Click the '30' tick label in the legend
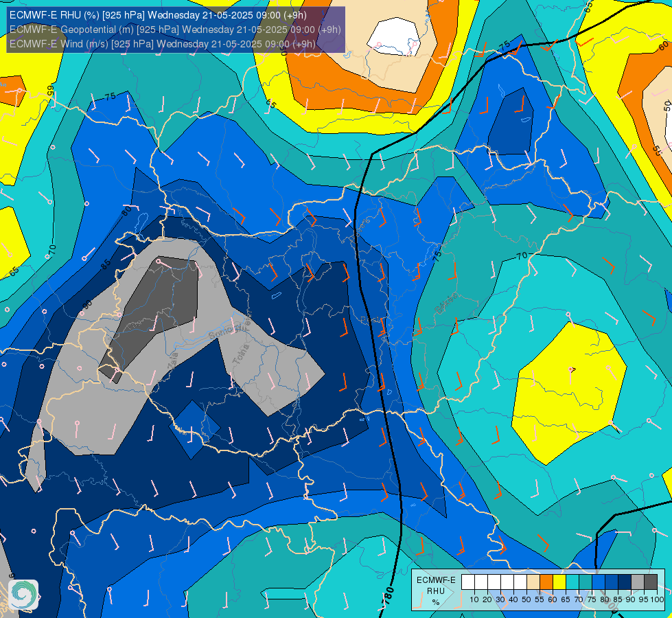This screenshot has height=618, width=672. click(500, 599)
